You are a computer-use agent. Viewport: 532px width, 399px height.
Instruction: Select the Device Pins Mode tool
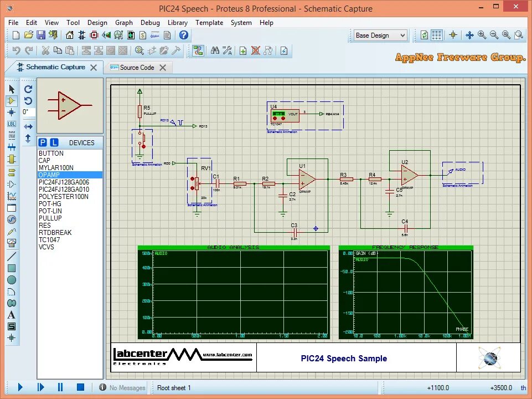[12, 184]
